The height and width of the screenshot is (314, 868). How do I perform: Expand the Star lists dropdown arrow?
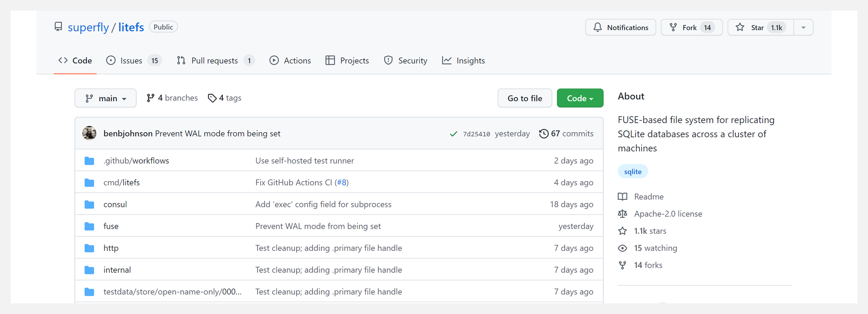point(803,27)
